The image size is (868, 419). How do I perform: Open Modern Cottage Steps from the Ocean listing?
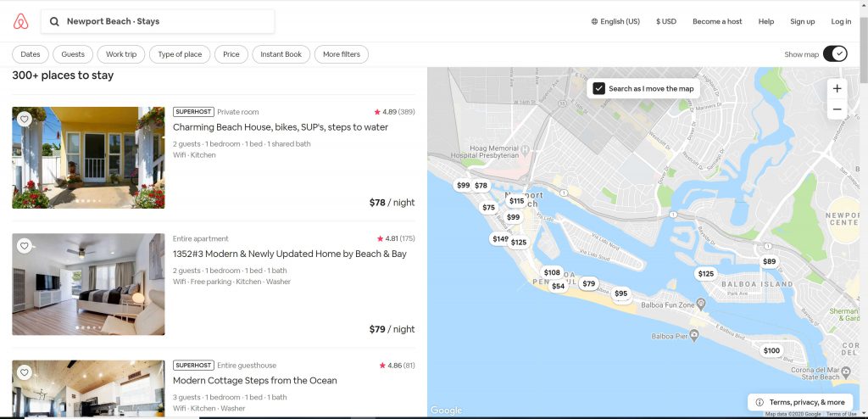pyautogui.click(x=254, y=380)
